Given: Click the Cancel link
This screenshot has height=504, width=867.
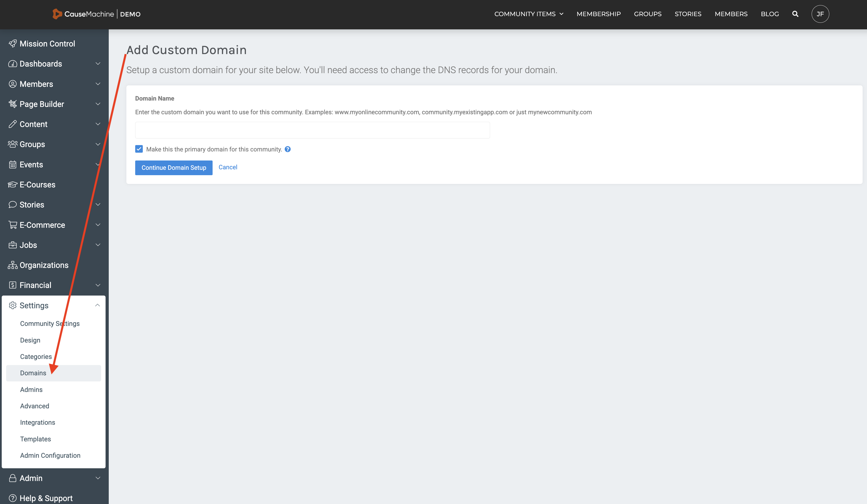Looking at the screenshot, I should pos(228,167).
